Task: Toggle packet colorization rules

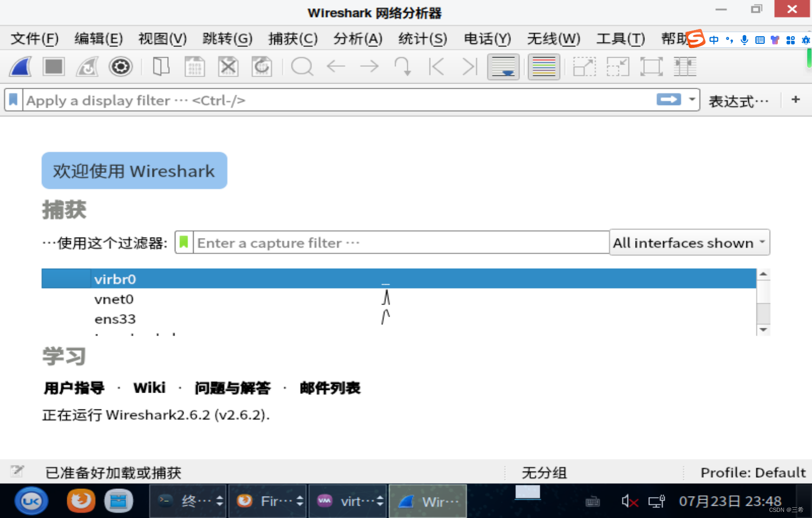Action: point(544,67)
